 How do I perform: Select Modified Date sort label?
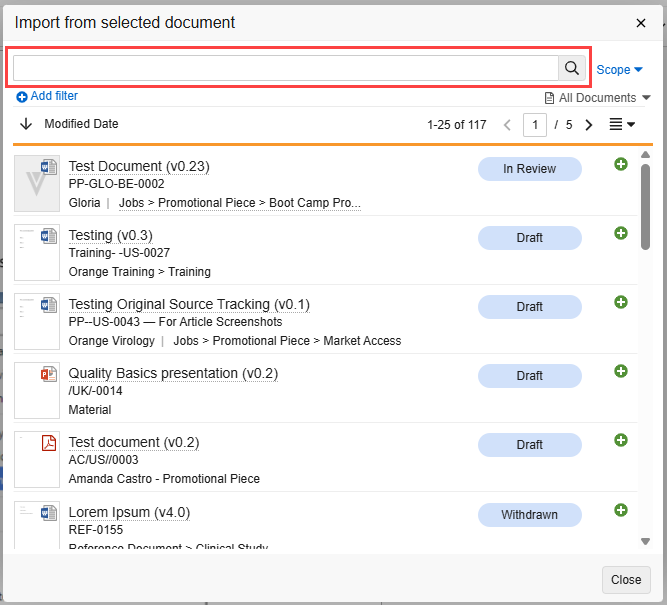coord(81,124)
